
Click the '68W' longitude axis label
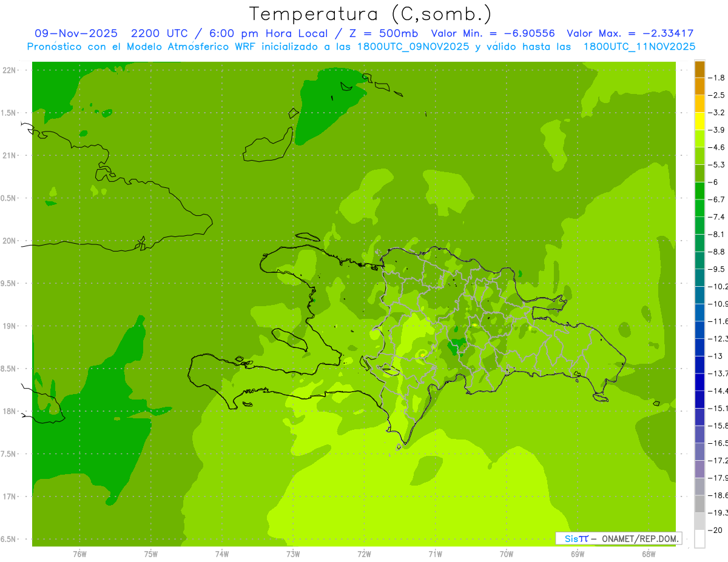[649, 554]
